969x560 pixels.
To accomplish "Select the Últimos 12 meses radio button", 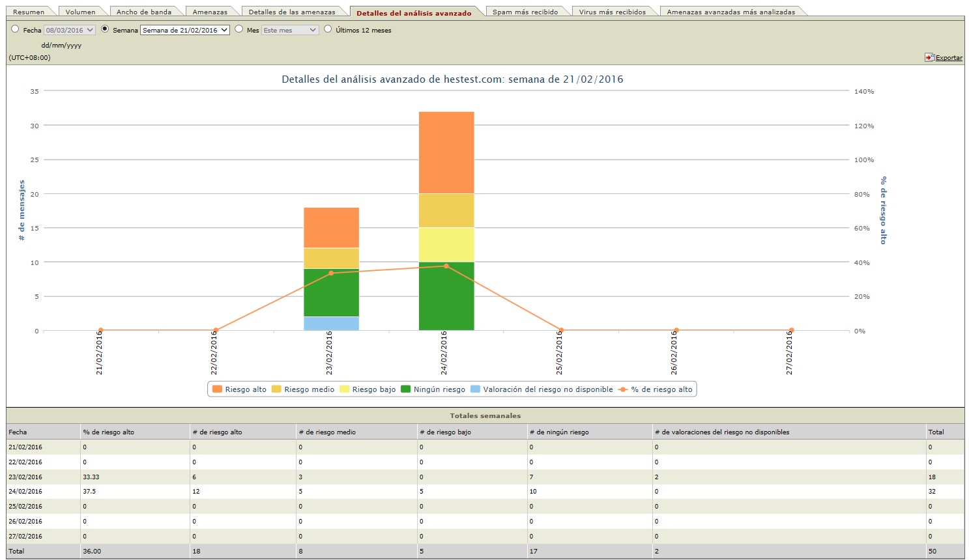I will click(328, 29).
